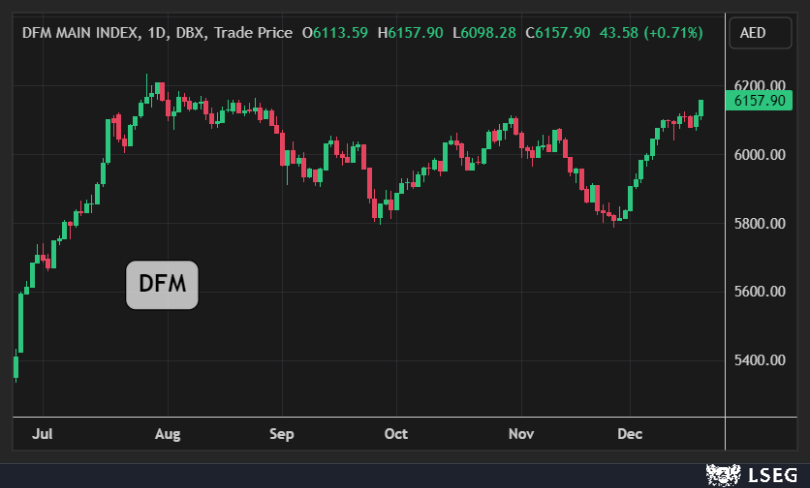Select the Sep marker on time axis

click(x=282, y=434)
